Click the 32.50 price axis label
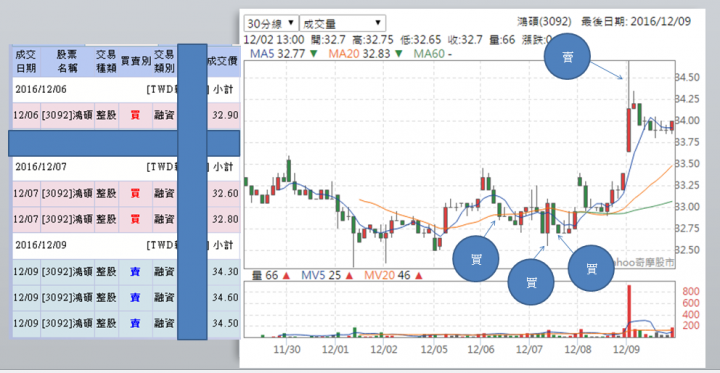Screen dimensions: 720x373 tap(687, 250)
